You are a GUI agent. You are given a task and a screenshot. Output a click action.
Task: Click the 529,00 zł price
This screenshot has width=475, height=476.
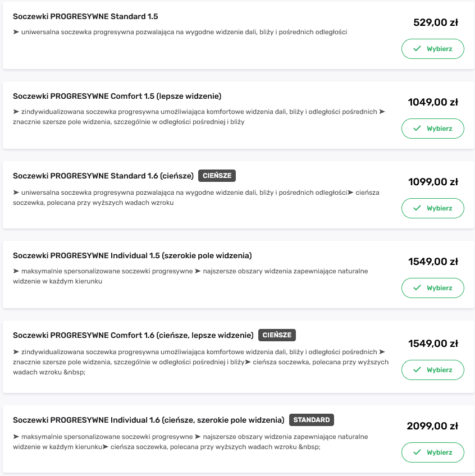(435, 22)
